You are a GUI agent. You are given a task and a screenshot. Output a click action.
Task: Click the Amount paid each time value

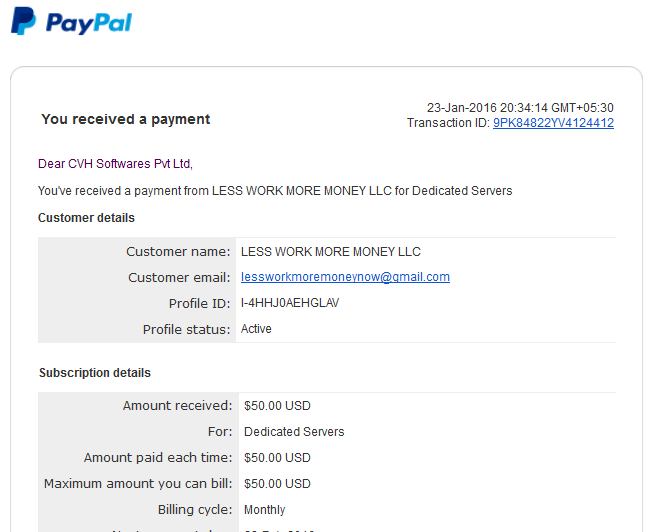pyautogui.click(x=277, y=458)
